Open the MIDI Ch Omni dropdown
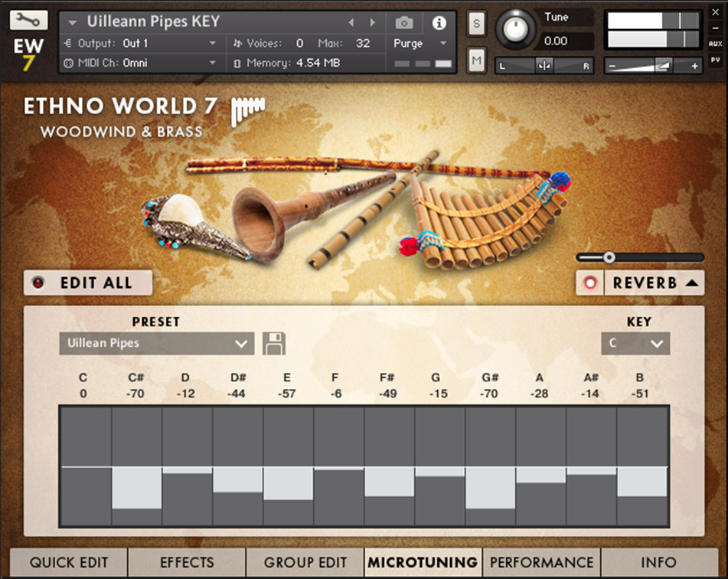This screenshot has width=728, height=579. point(146,64)
